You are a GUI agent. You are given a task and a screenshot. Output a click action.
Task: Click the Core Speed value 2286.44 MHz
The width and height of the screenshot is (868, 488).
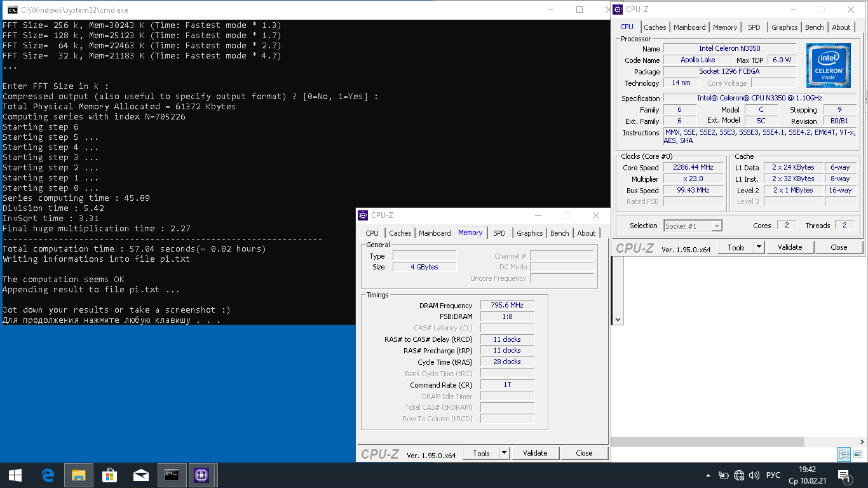click(x=695, y=167)
